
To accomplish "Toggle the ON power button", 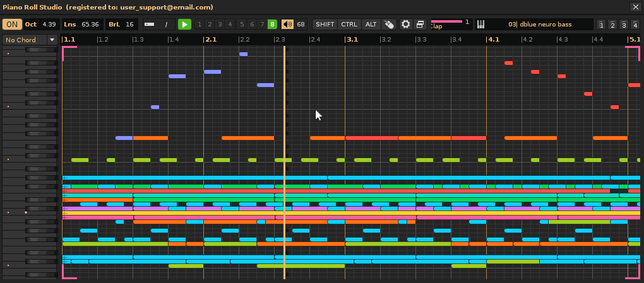I will [x=12, y=25].
